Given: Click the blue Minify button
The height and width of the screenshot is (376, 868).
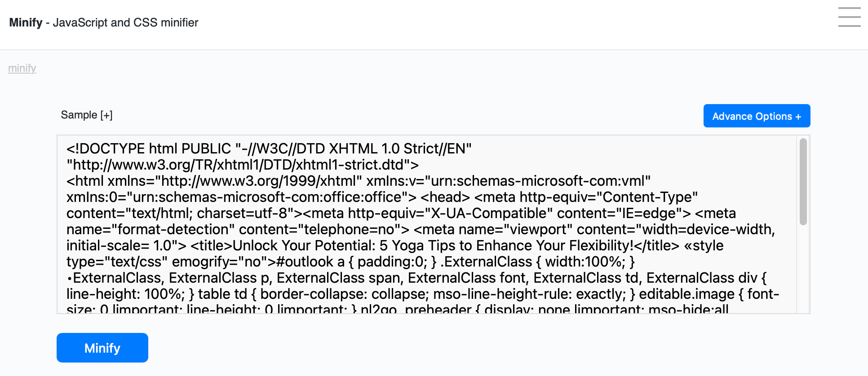Looking at the screenshot, I should click(x=102, y=348).
